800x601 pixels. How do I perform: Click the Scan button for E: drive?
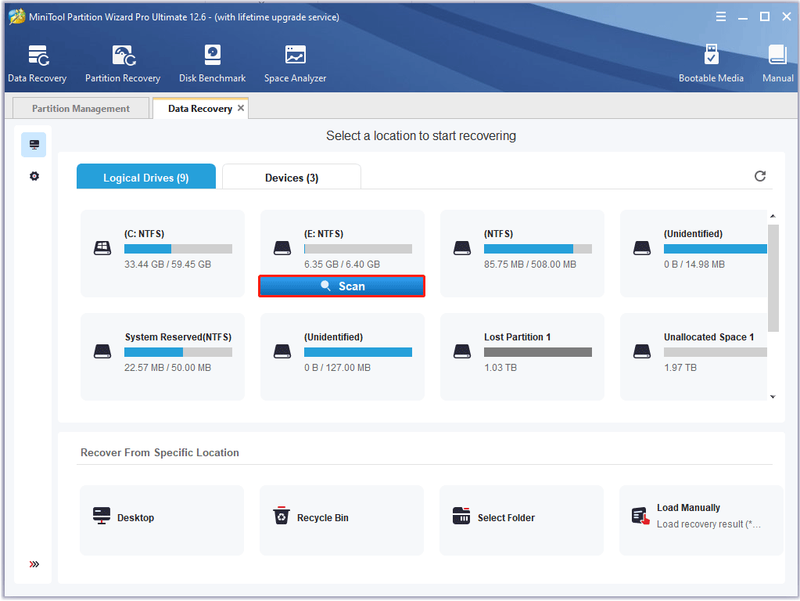pyautogui.click(x=342, y=286)
